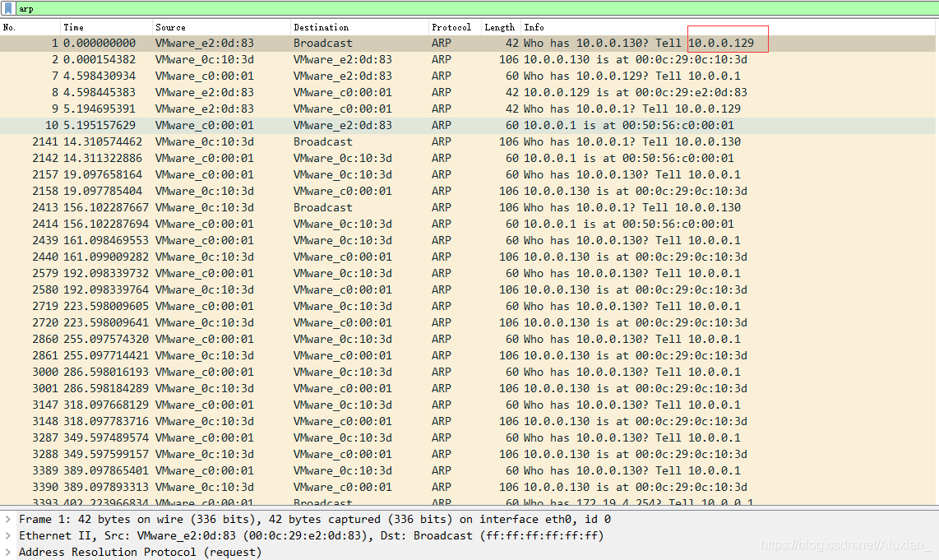This screenshot has height=560, width=939.
Task: Click the display filter field containing arp
Action: click(476, 8)
